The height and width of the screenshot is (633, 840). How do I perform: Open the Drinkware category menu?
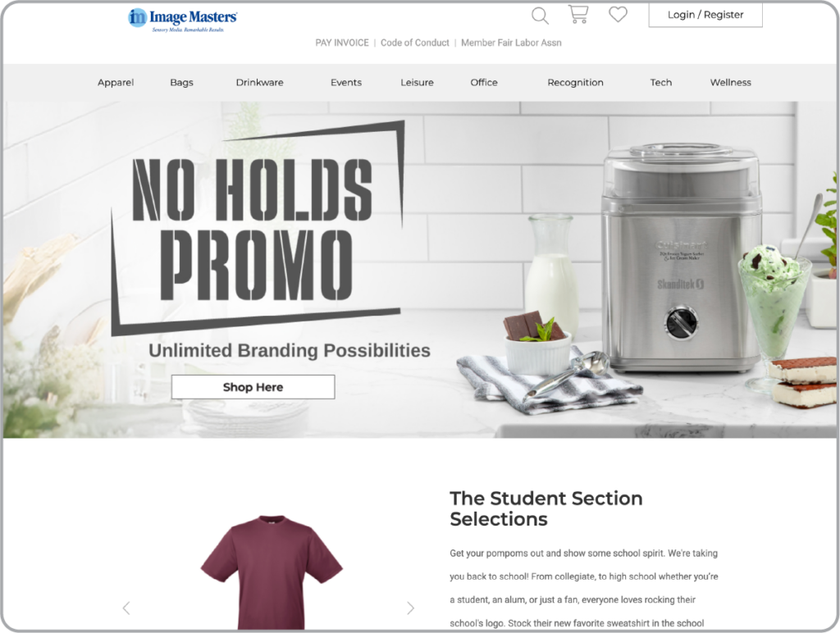260,83
